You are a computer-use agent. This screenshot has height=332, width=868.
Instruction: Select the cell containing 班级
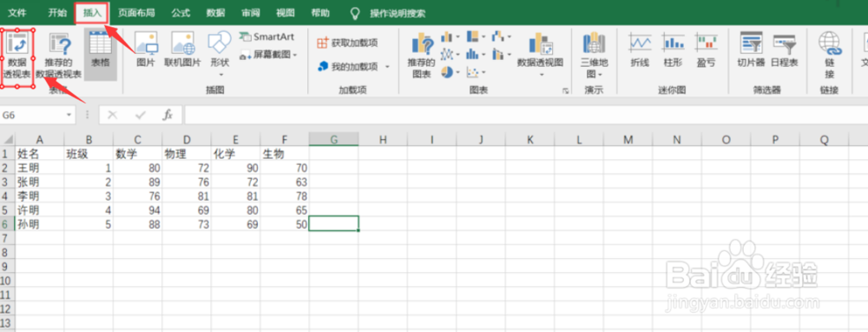pyautogui.click(x=89, y=154)
